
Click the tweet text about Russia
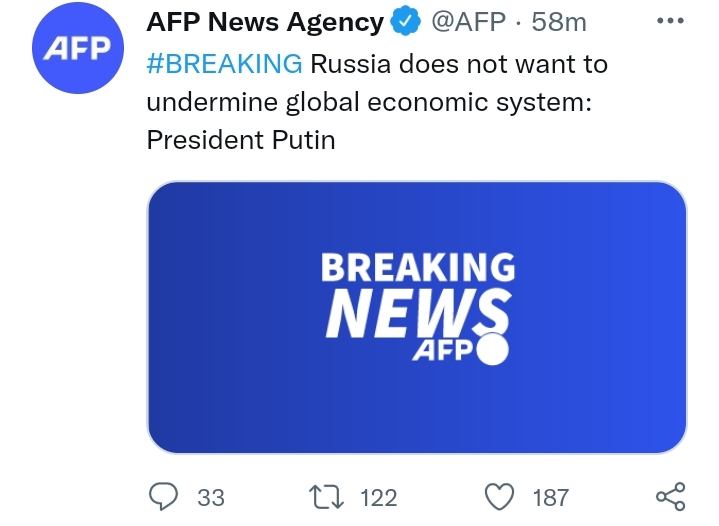click(x=459, y=64)
